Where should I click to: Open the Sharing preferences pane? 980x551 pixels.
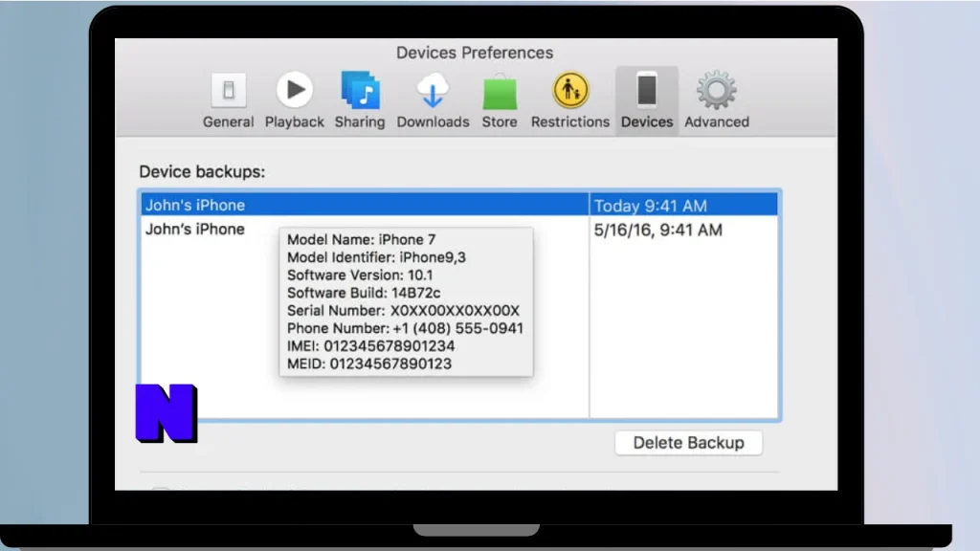360,99
